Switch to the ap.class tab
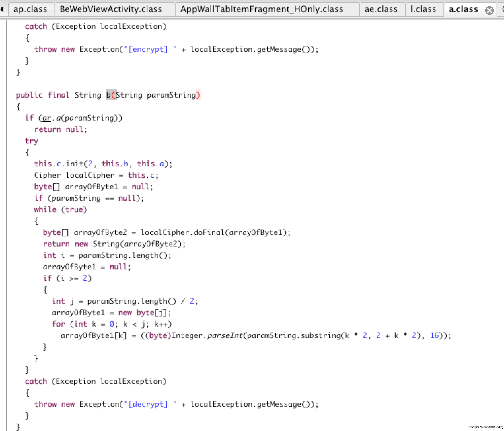Viewport: 504px width, 431px height. (x=30, y=9)
